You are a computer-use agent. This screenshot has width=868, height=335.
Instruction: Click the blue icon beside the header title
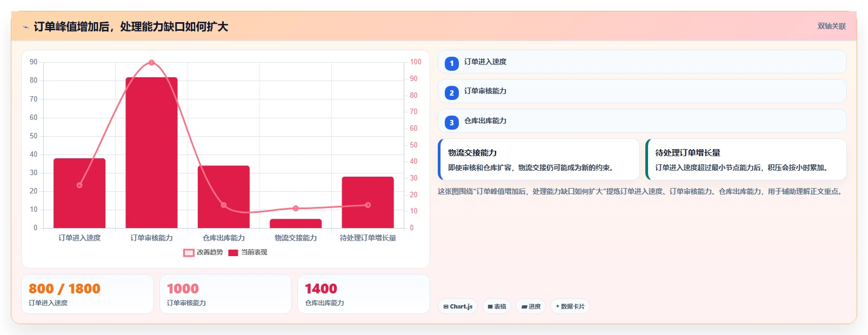[25, 27]
